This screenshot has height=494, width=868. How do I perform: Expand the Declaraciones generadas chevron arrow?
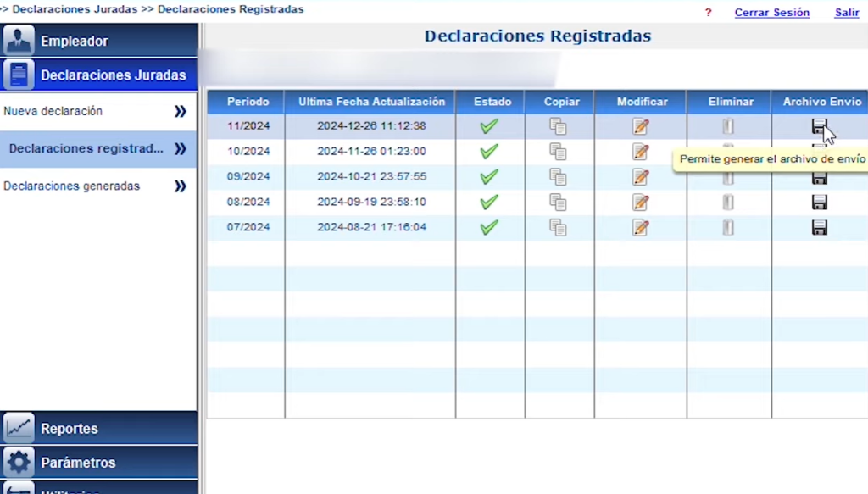click(180, 186)
